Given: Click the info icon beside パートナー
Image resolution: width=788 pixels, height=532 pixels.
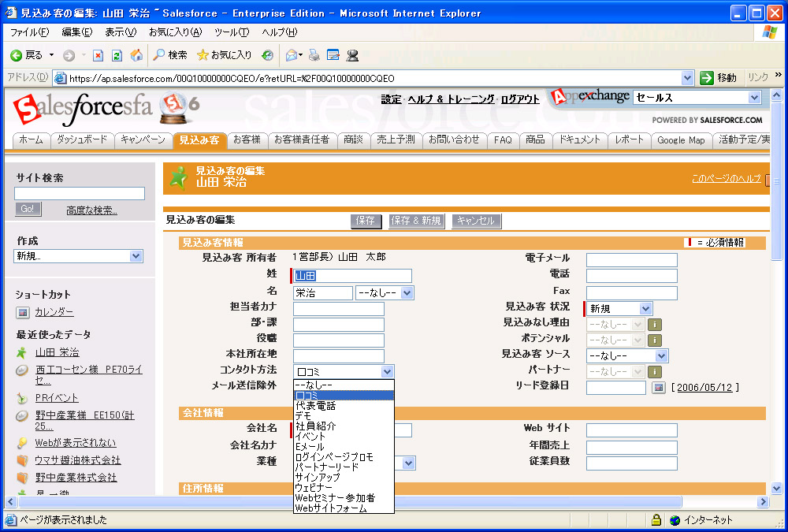Looking at the screenshot, I should point(654,372).
